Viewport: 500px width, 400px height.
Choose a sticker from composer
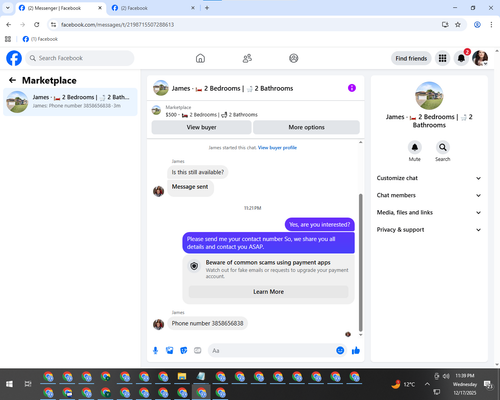183,350
